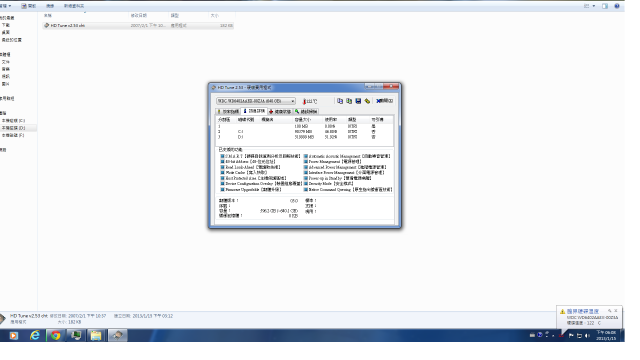Open HD Tune options via yellow tool icon
Screen dimensions: 640x360
pos(367,101)
